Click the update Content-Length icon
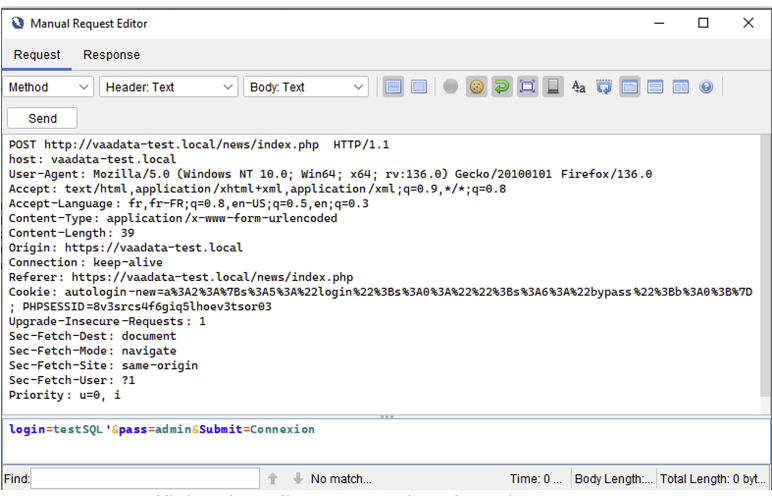 click(x=528, y=87)
